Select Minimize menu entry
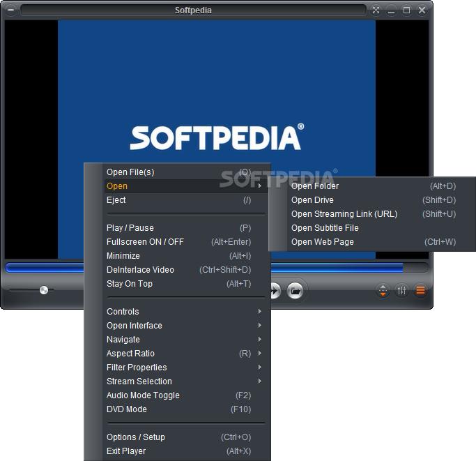This screenshot has height=461, width=476. coord(186,256)
